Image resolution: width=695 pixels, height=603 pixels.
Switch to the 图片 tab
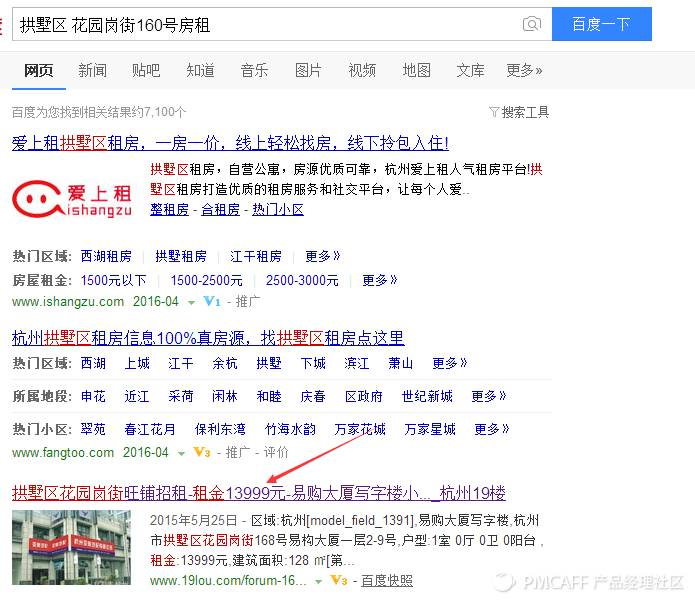[x=308, y=70]
